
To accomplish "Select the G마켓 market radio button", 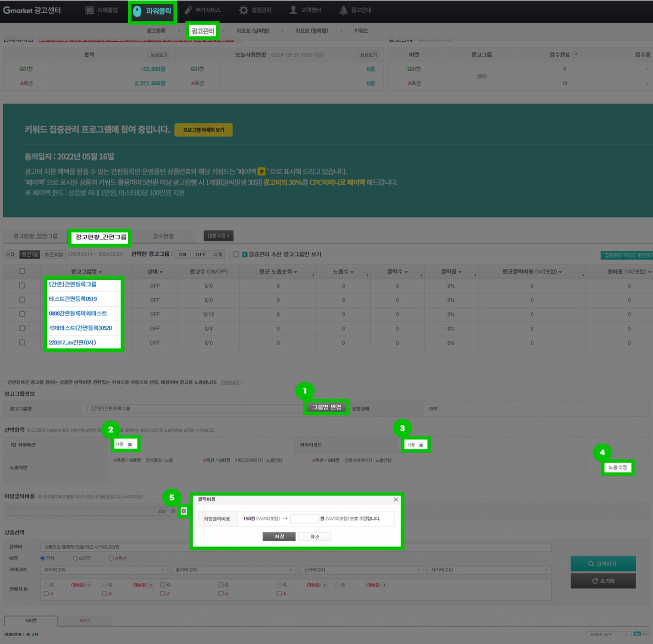I will tap(75, 558).
